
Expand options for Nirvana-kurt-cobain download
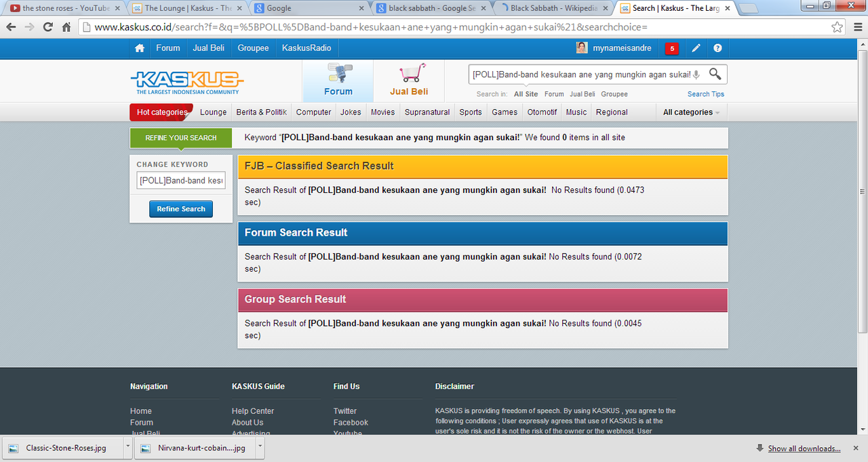[260, 448]
